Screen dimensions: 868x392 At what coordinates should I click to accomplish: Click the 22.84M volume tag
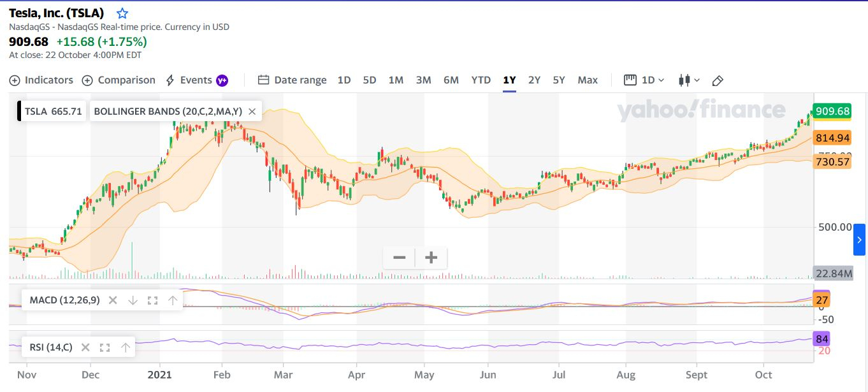(x=834, y=273)
